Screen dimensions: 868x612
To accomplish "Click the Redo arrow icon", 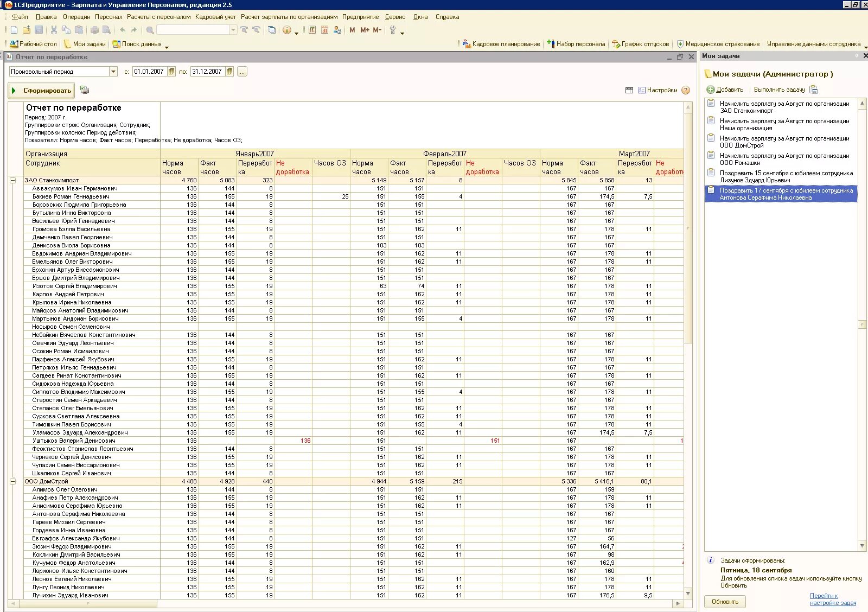I will [134, 30].
